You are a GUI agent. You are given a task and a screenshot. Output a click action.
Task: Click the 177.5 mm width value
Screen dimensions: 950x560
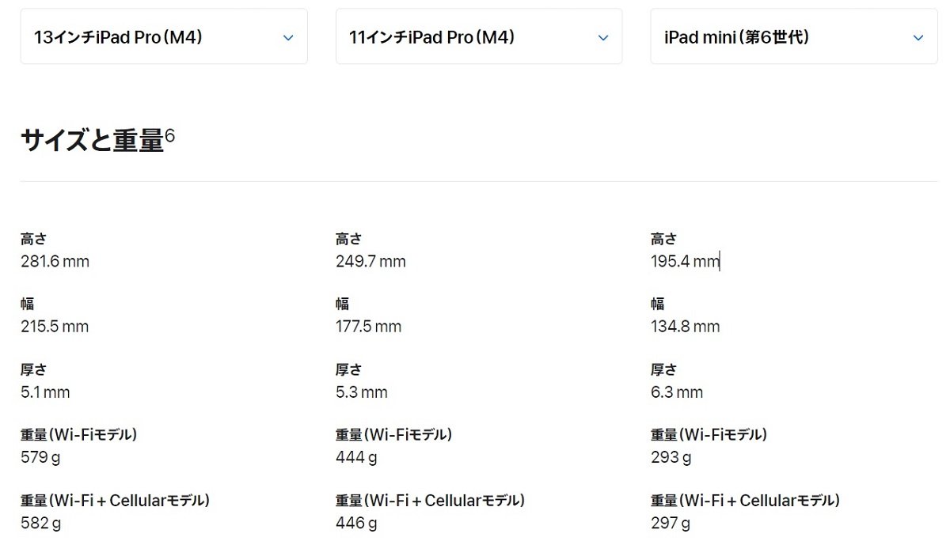tap(368, 327)
